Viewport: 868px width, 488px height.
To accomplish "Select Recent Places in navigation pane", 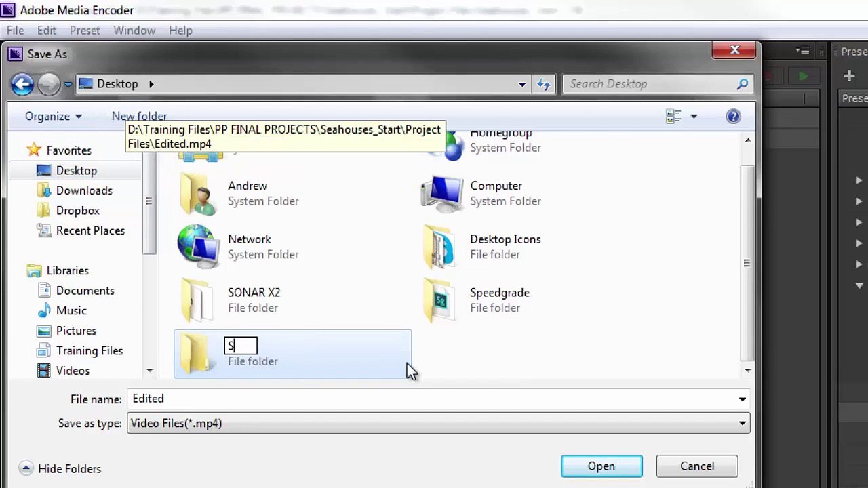I will [x=90, y=230].
